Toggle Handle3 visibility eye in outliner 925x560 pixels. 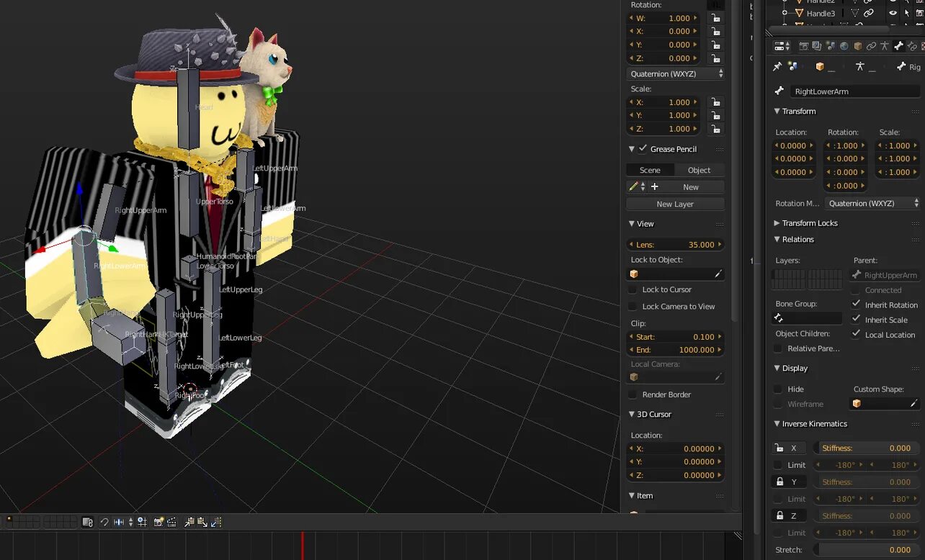click(x=893, y=13)
